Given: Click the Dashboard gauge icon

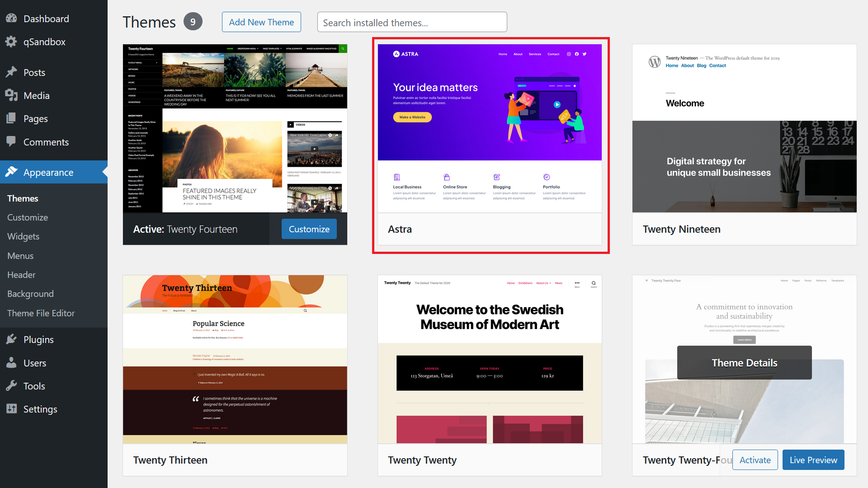Looking at the screenshot, I should click(x=11, y=19).
